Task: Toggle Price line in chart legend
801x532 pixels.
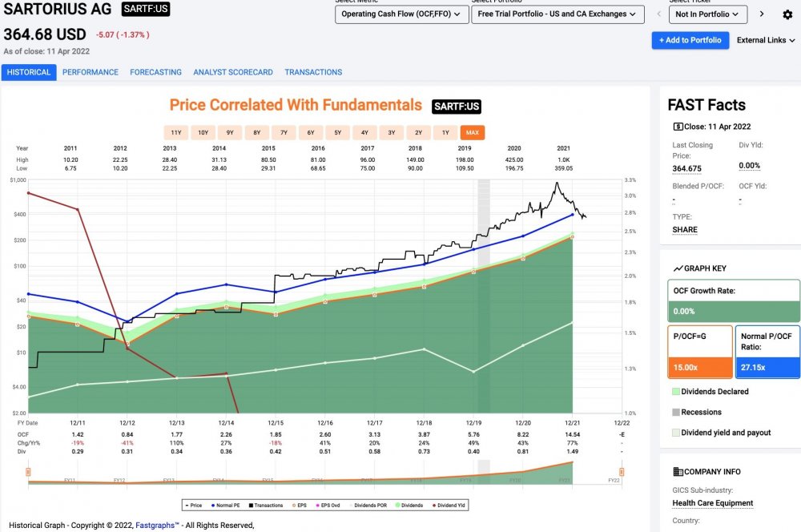Action: (192, 506)
